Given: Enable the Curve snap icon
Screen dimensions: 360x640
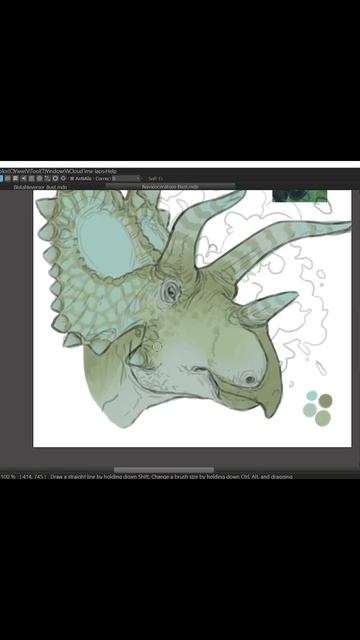Looking at the screenshot, I should pyautogui.click(x=47, y=178).
